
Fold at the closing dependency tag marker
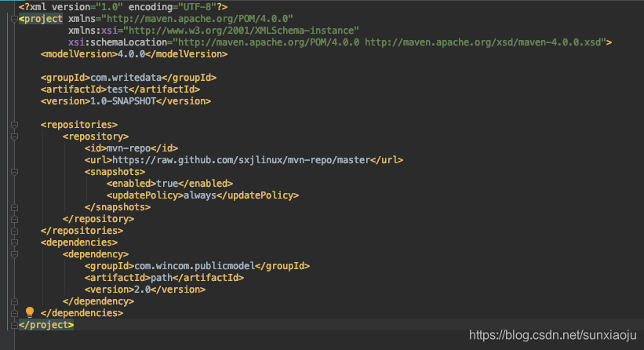14,301
